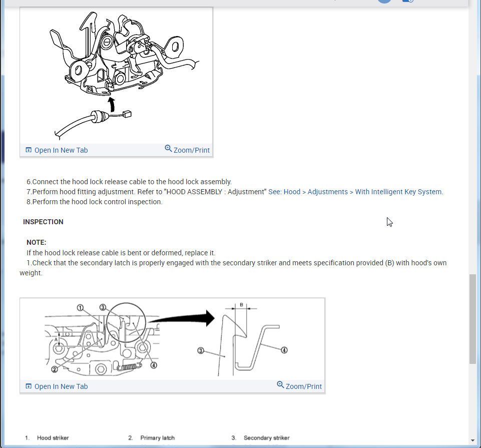Click the secondary latch inspection illustration
Image resolution: width=481 pixels, height=448 pixels.
pos(172,339)
